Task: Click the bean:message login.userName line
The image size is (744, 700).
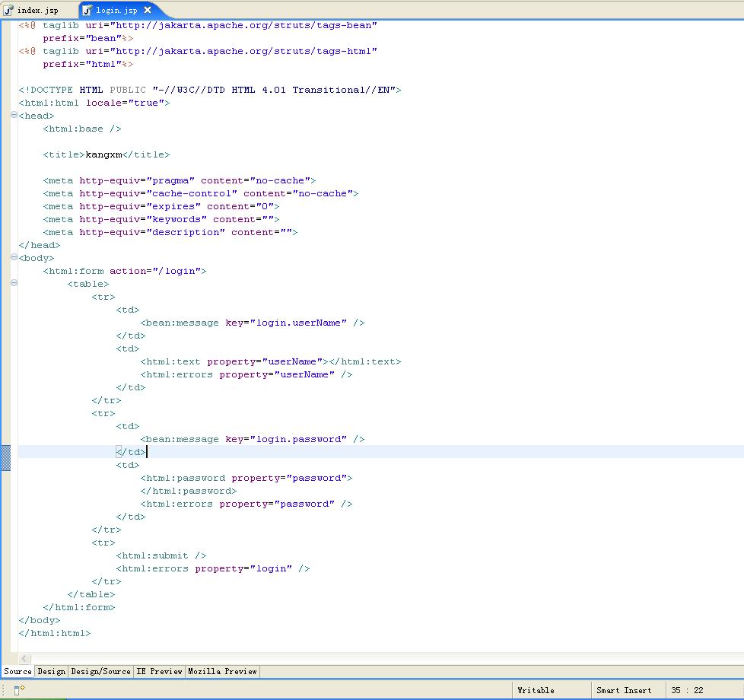Action: [x=253, y=323]
